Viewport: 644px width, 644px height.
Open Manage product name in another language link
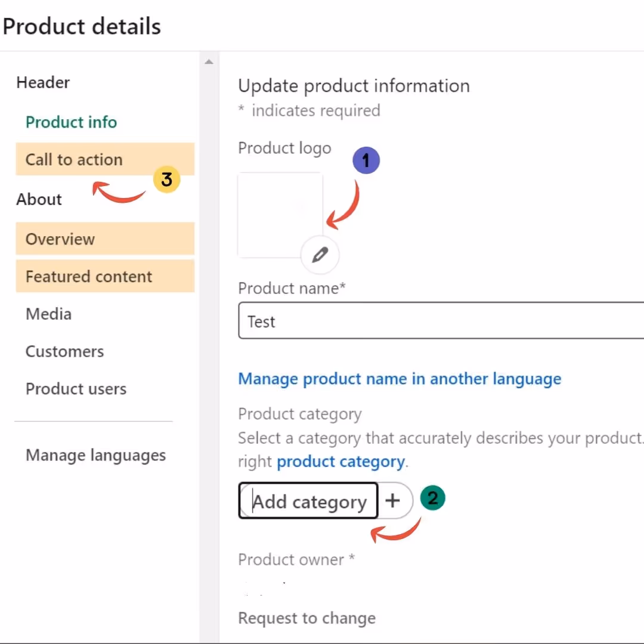[400, 379]
